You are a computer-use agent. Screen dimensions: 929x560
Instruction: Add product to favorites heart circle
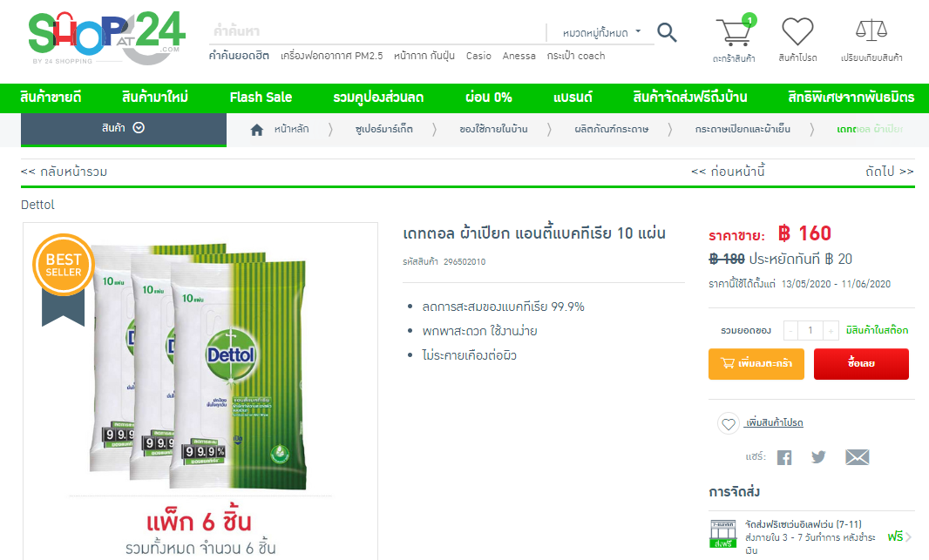[x=729, y=423]
